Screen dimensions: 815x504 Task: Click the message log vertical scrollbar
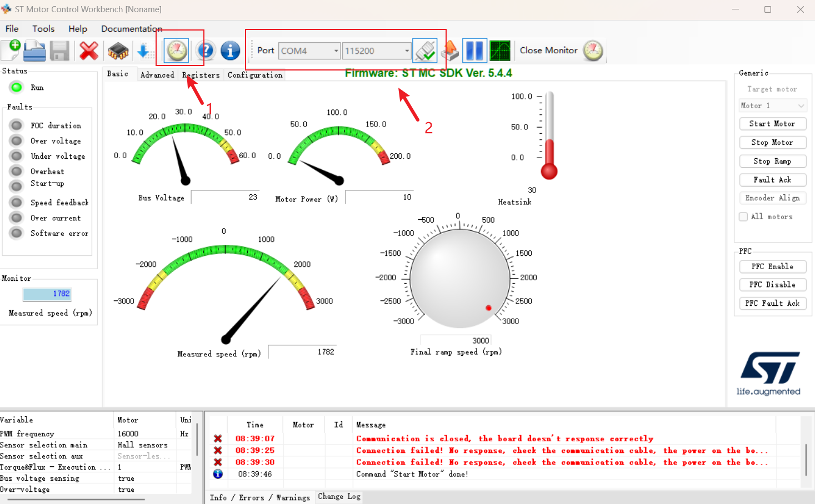[x=806, y=459]
